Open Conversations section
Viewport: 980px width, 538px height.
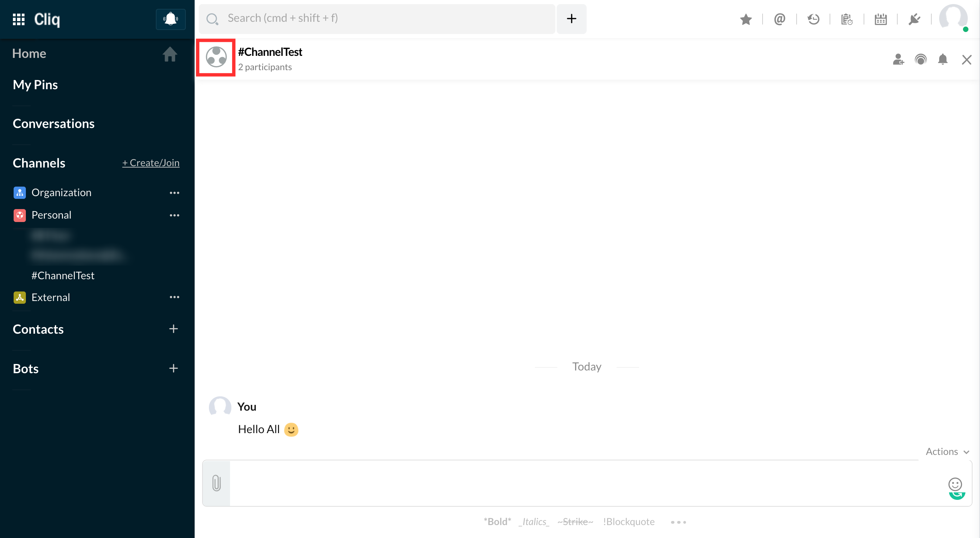click(x=54, y=124)
